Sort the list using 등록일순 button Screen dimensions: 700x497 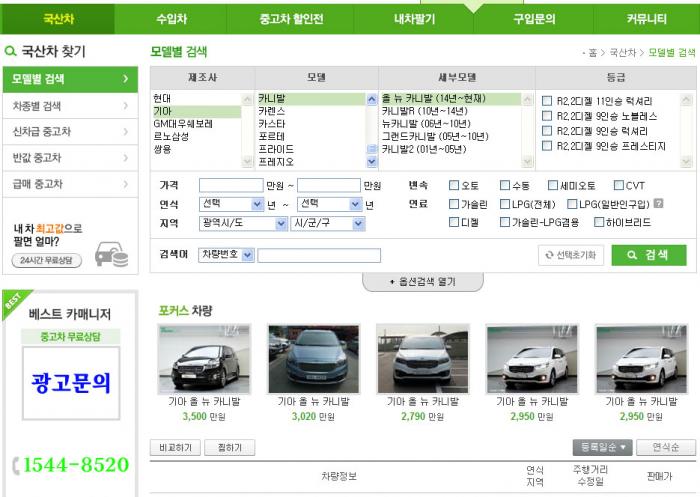pos(602,447)
